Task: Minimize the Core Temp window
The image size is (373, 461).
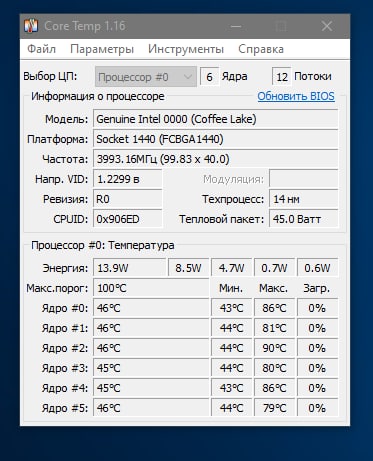Action: [x=236, y=26]
